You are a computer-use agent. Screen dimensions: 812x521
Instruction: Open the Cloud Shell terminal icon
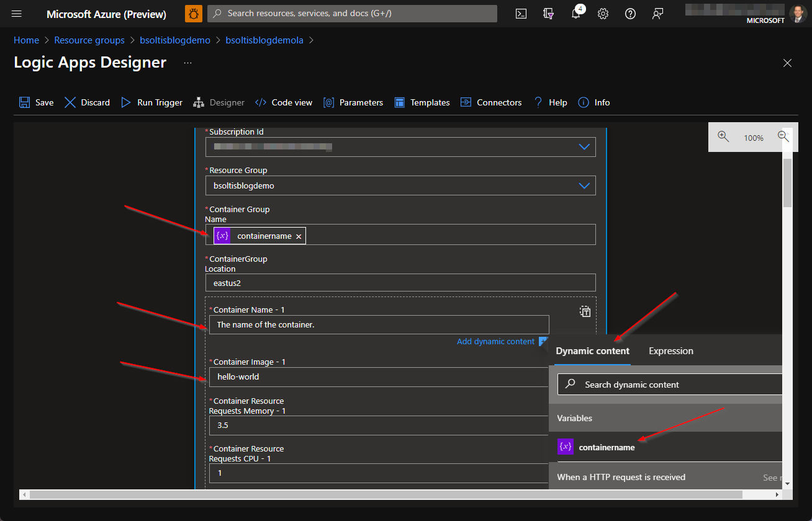521,14
